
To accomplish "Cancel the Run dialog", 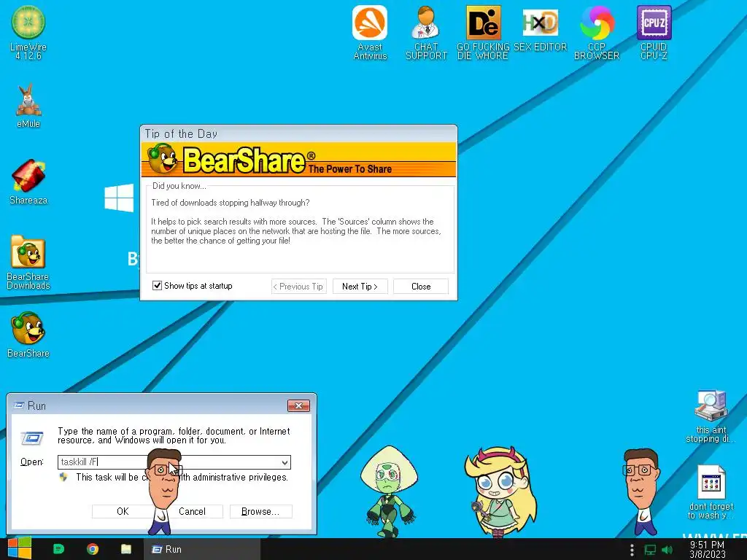I will [192, 511].
